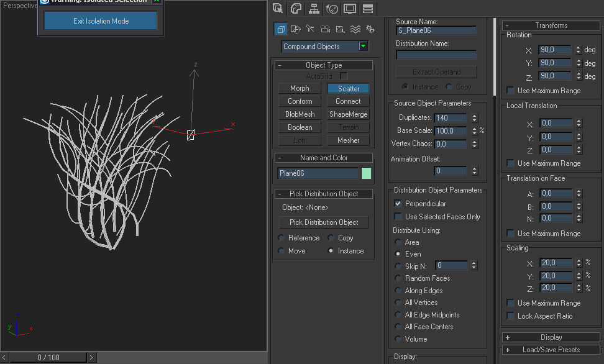Collapse the Transforms rollout

tap(551, 25)
